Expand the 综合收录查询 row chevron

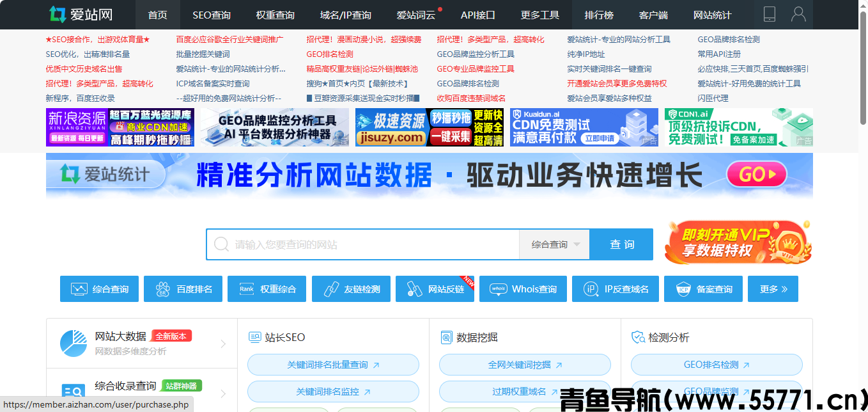tap(223, 393)
